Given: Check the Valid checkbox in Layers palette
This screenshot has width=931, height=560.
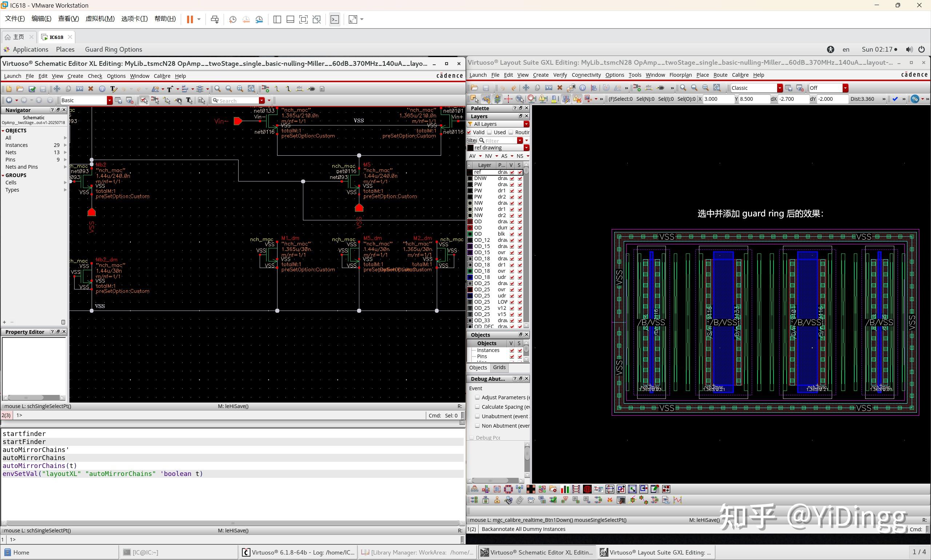Looking at the screenshot, I should tap(470, 132).
